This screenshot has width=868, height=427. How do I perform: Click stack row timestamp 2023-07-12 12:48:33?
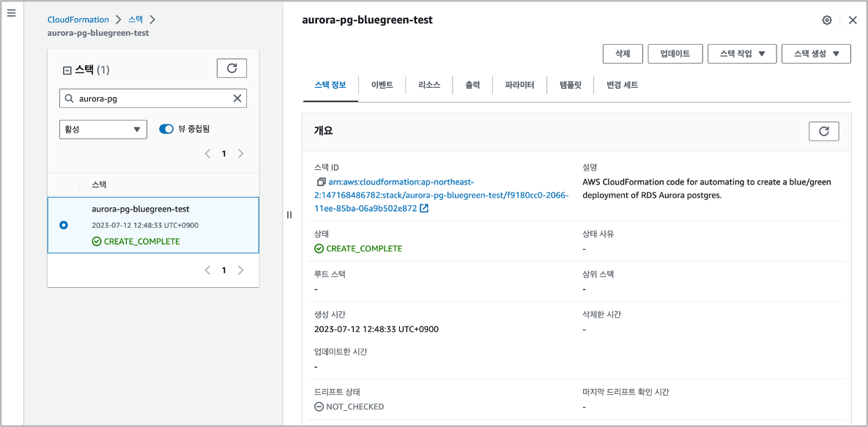point(145,226)
